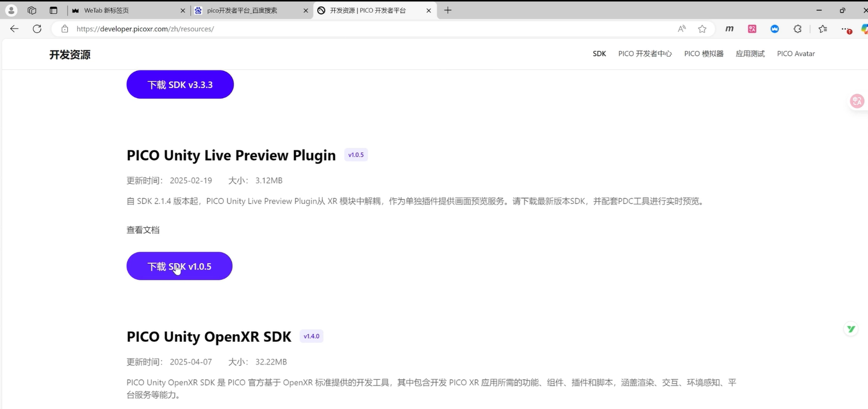Screen dimensions: 868x409
Task: Click the 开发资源 page title
Action: tap(70, 55)
